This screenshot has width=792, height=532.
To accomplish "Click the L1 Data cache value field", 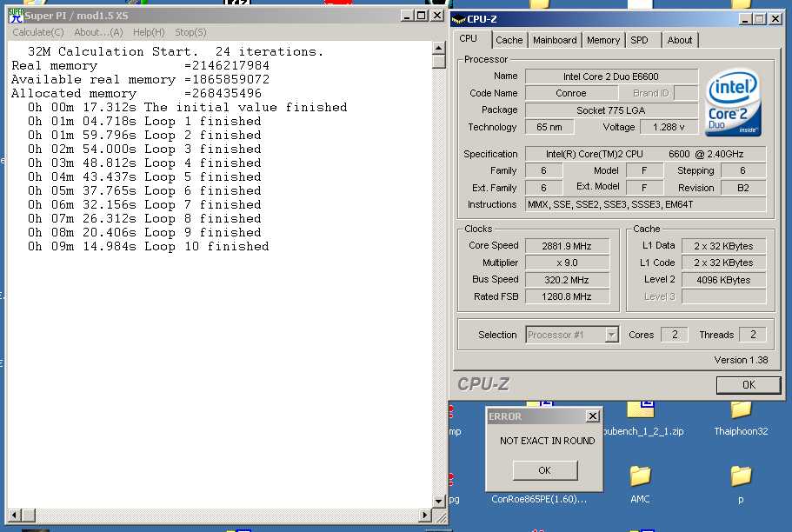I will (723, 246).
